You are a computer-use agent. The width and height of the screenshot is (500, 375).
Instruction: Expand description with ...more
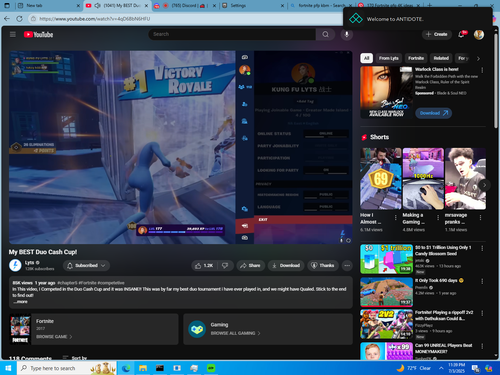point(20,302)
